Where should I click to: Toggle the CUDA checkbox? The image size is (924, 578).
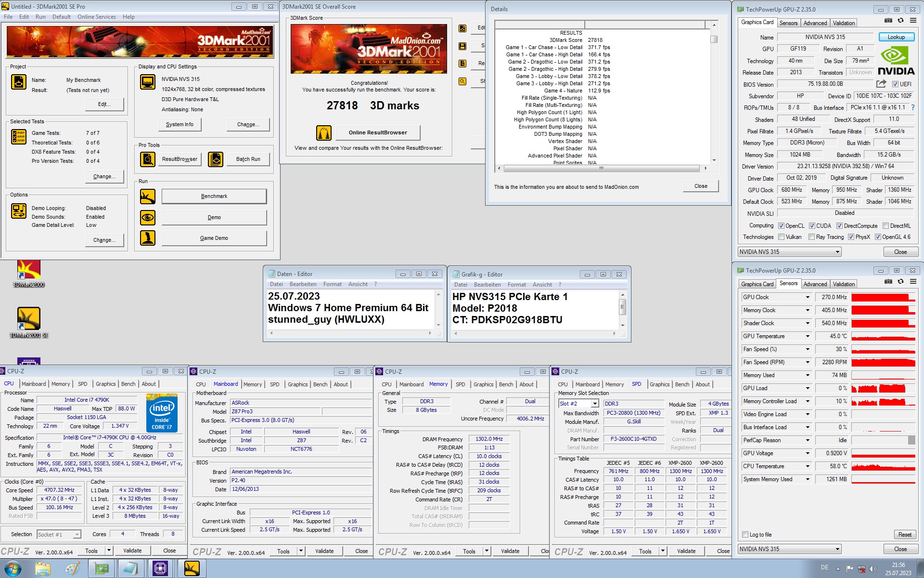coord(812,226)
